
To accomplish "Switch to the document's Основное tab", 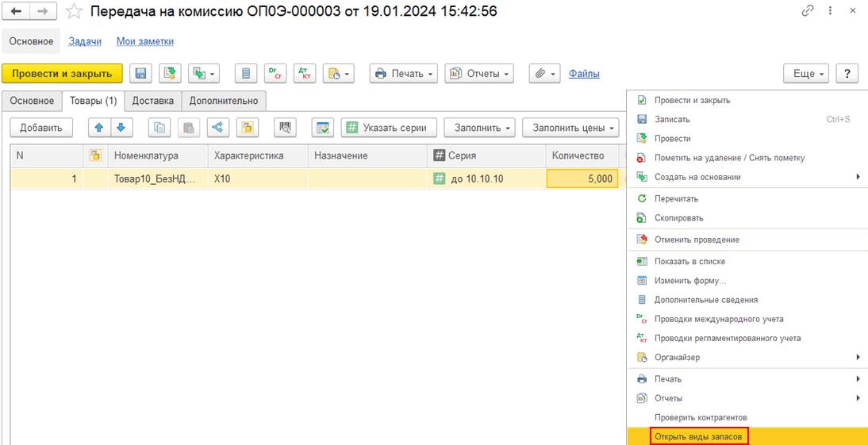I will point(32,101).
